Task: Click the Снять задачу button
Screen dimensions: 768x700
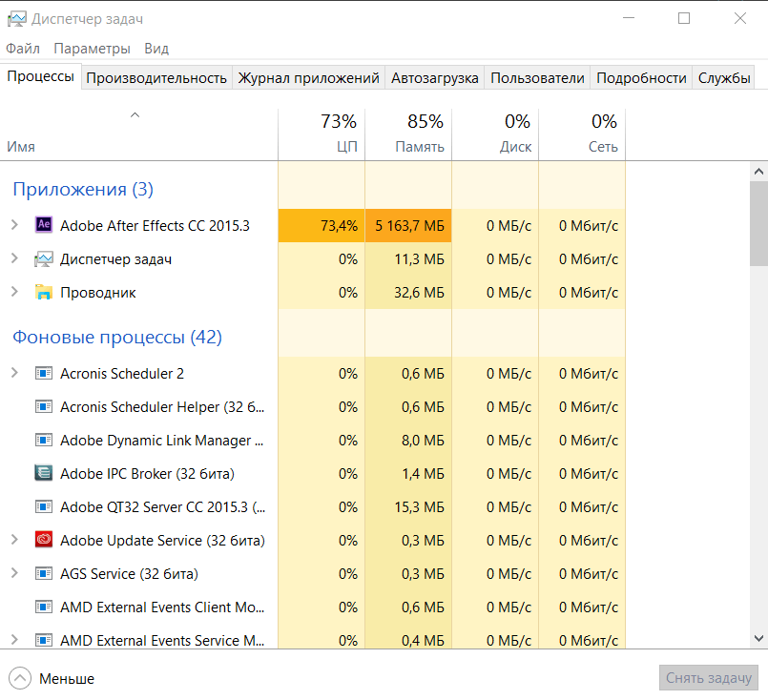Action: pos(709,677)
